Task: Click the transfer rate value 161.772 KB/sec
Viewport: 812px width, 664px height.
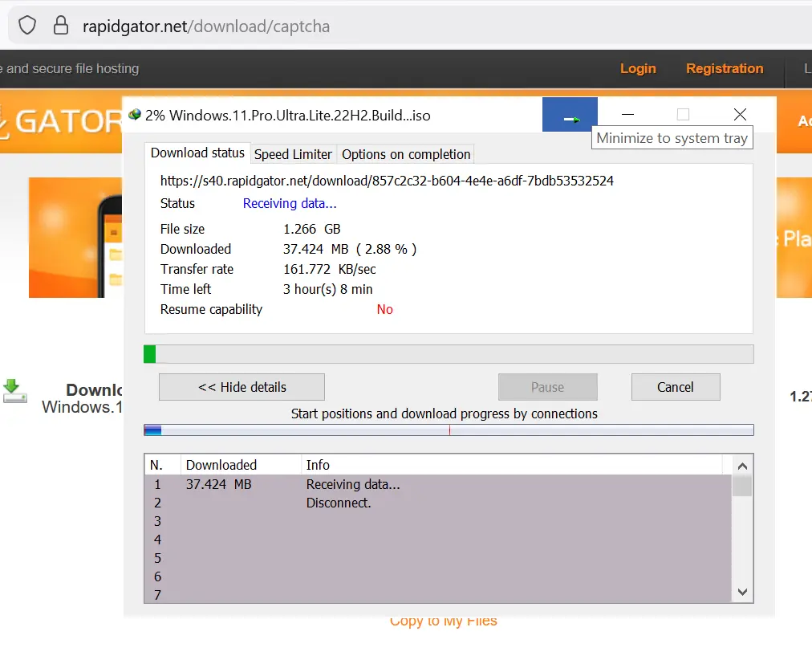Action: point(329,269)
